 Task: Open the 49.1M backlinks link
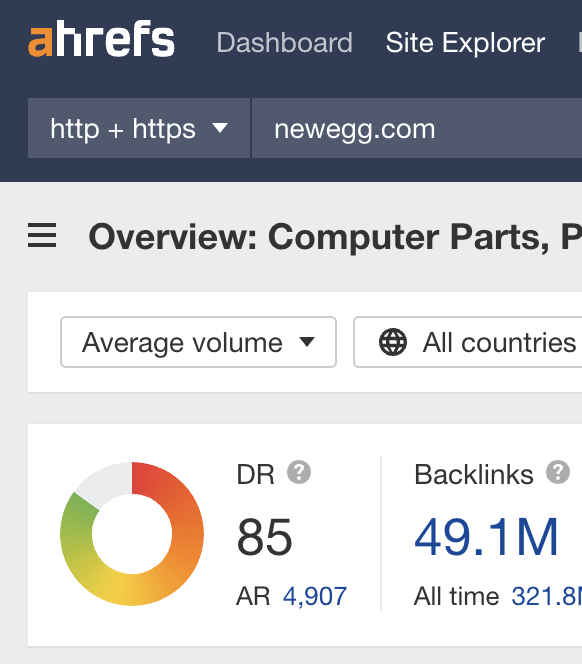click(486, 537)
